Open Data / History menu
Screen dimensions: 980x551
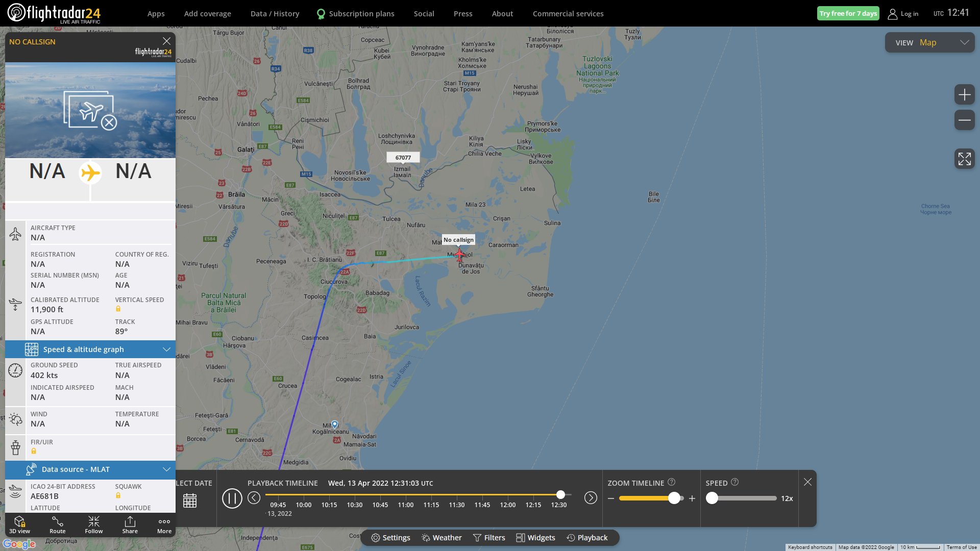point(275,14)
